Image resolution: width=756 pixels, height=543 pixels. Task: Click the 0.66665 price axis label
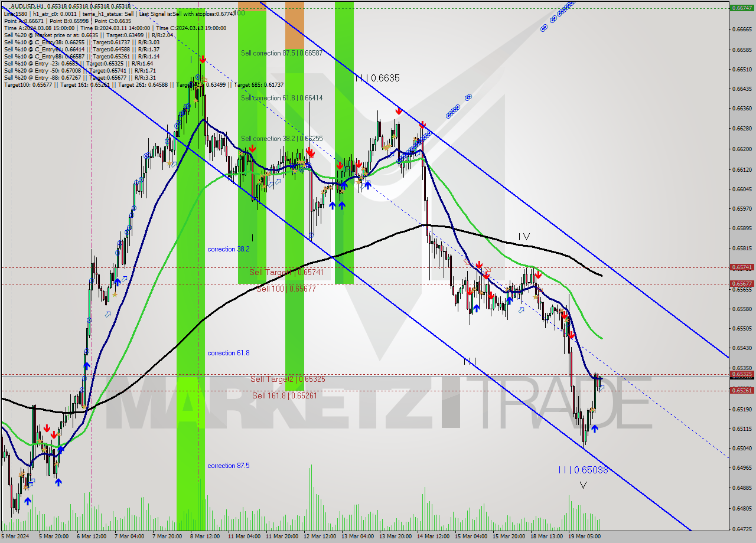click(x=741, y=29)
